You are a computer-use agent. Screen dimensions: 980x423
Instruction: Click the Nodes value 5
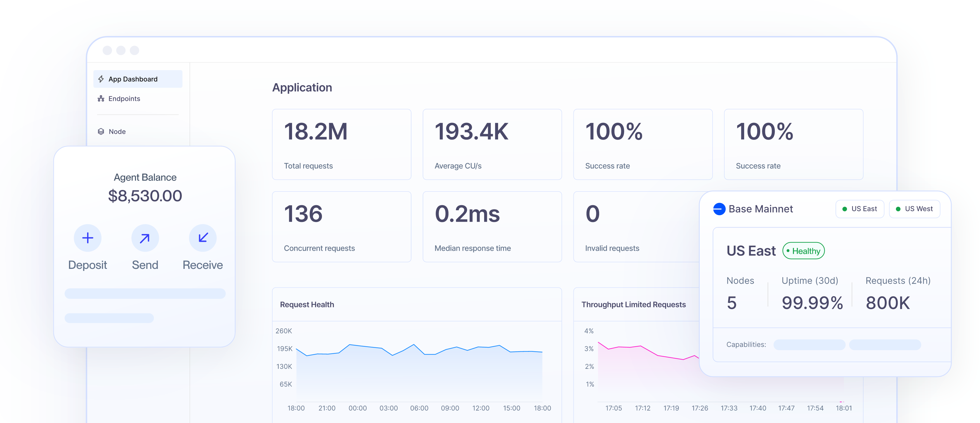coord(732,303)
